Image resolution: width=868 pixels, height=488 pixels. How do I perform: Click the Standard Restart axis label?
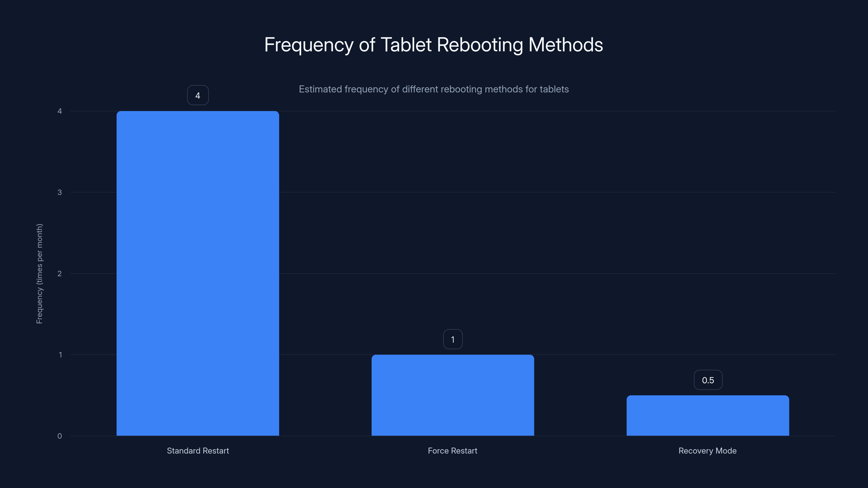[x=198, y=451]
